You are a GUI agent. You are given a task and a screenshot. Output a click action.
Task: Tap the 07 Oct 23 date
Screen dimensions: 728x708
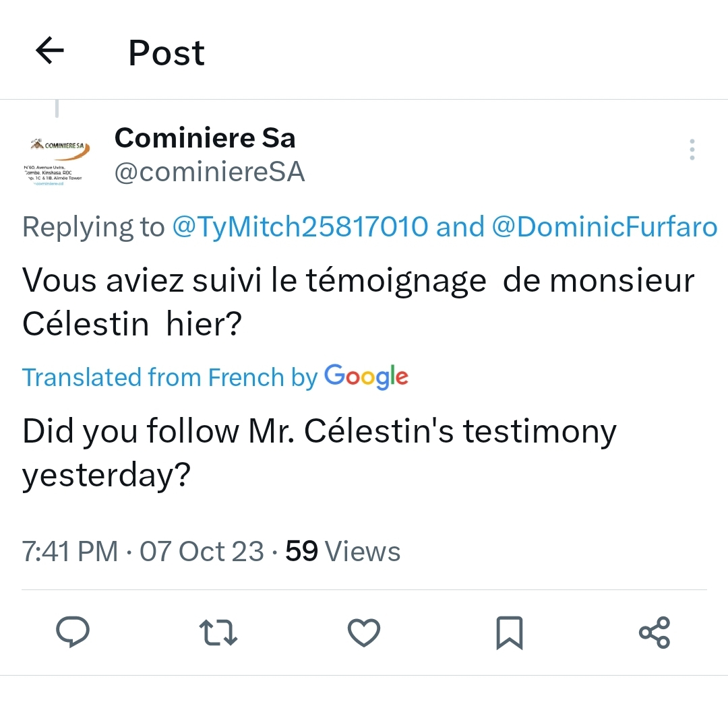[x=202, y=552]
